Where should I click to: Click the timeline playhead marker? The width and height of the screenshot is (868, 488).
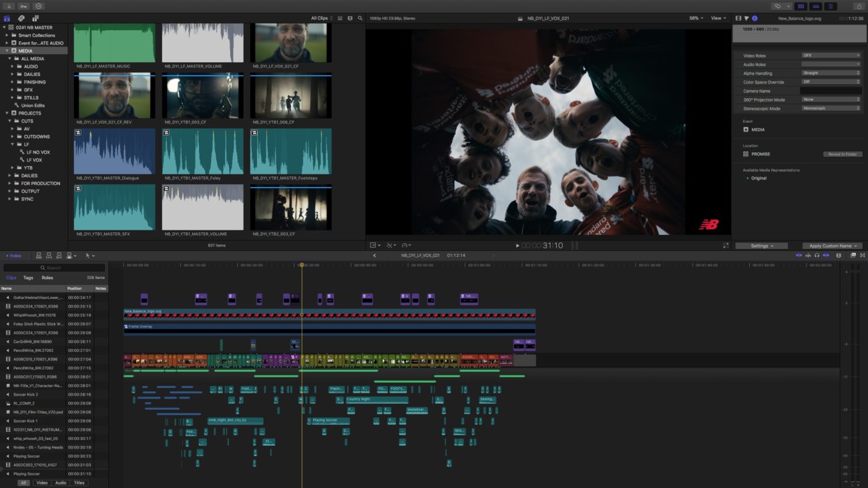(x=301, y=265)
